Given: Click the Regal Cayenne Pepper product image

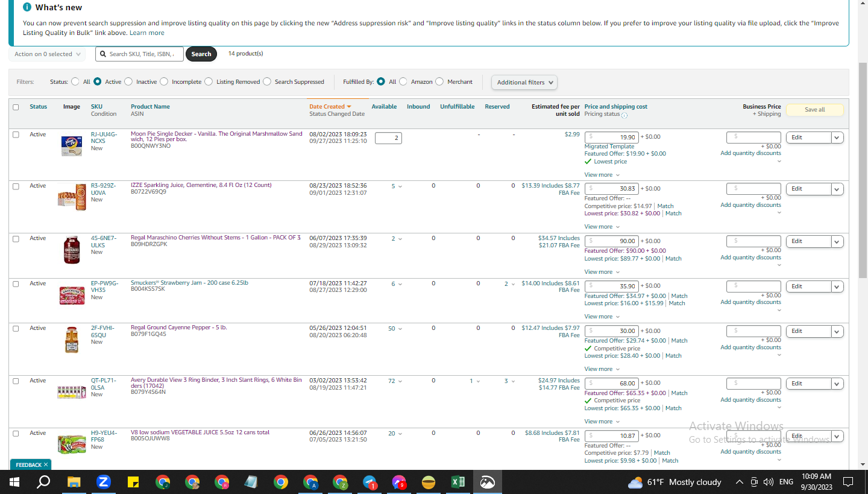Looking at the screenshot, I should click(x=72, y=340).
